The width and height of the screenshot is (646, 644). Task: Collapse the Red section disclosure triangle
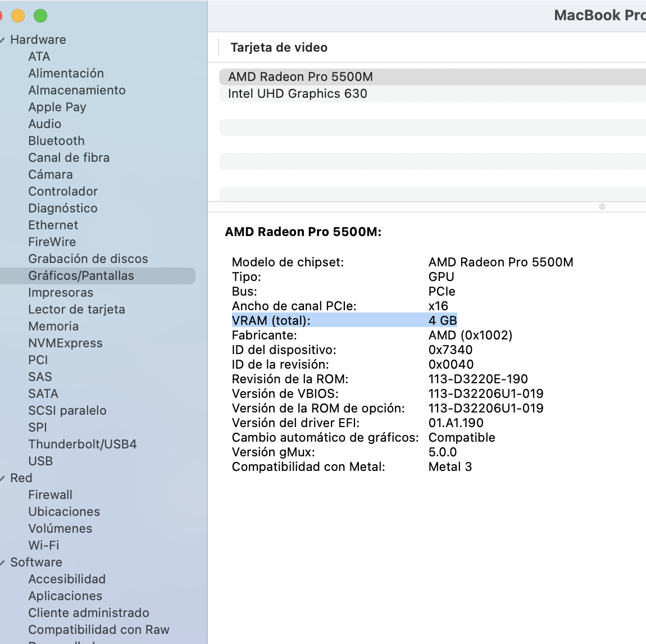tap(3, 478)
